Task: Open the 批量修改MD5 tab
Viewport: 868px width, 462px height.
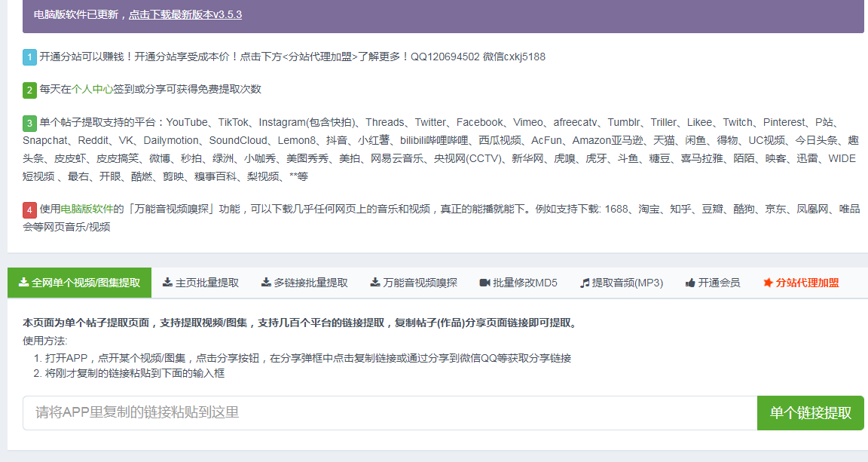Action: (x=518, y=283)
